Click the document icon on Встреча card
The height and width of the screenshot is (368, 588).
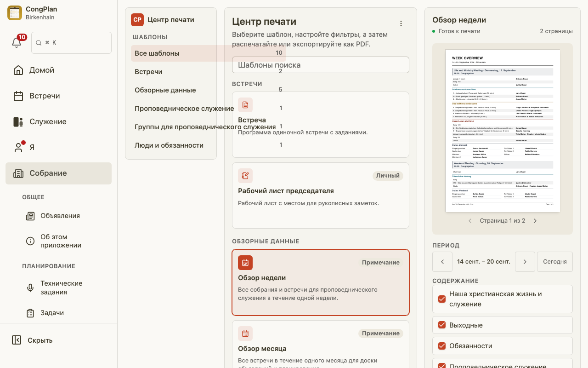[245, 105]
